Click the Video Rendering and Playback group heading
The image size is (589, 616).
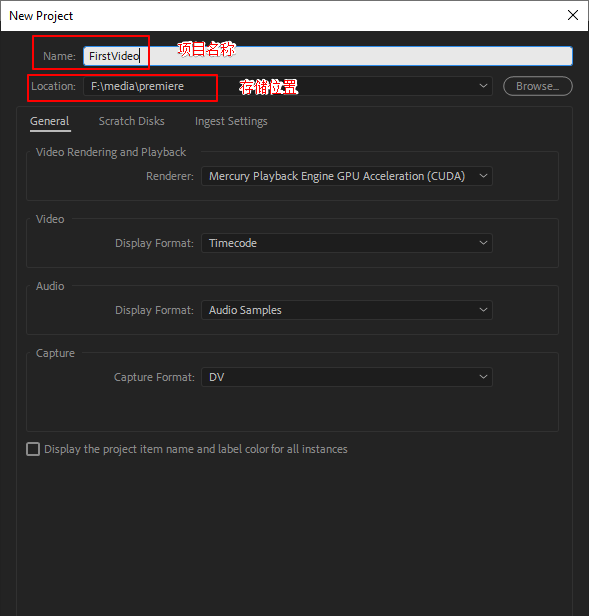111,152
